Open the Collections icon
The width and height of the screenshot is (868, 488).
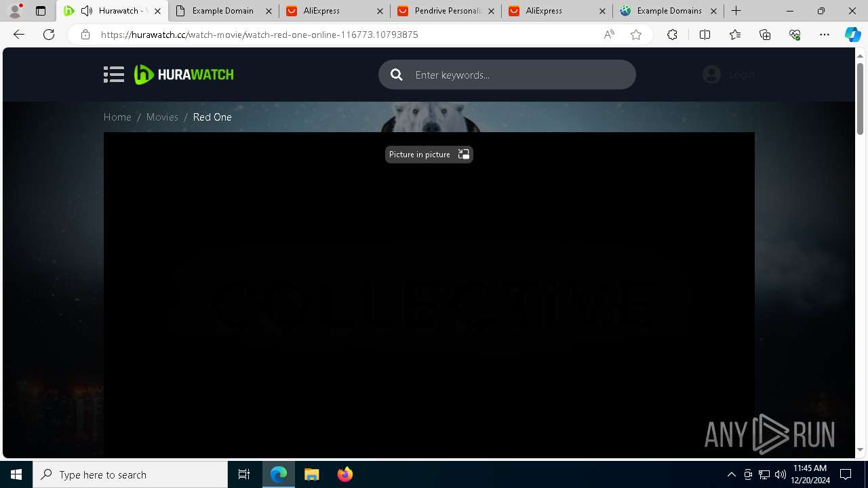[765, 35]
